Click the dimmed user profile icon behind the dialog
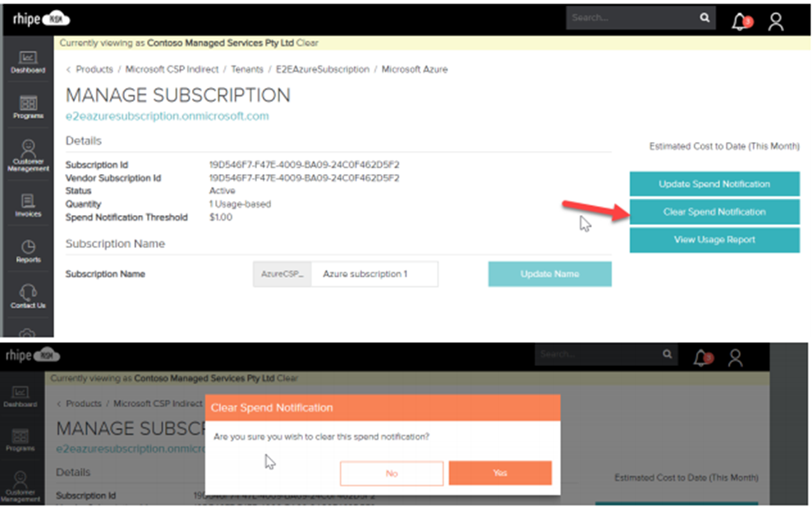Image resolution: width=812 pixels, height=508 pixels. pos(735,358)
